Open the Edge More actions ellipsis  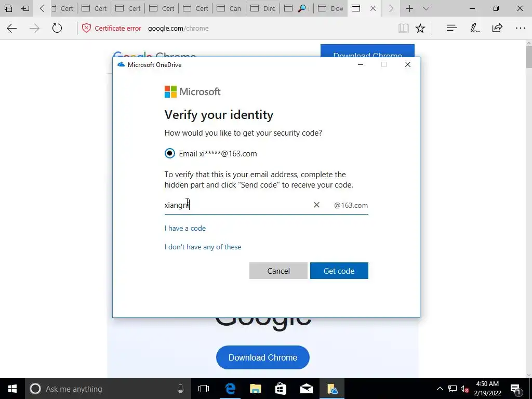520,28
